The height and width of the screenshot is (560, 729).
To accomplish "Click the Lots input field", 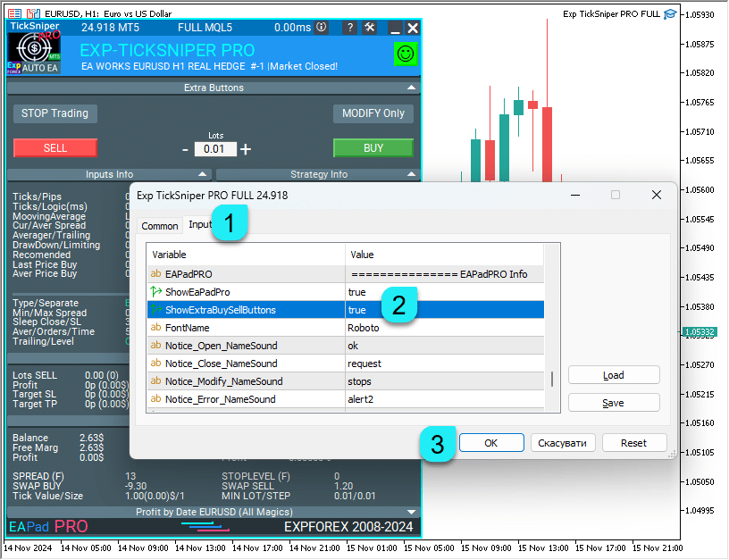I will tap(214, 149).
